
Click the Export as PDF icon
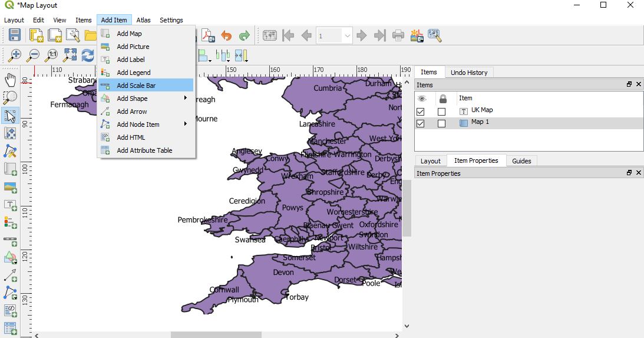point(209,35)
